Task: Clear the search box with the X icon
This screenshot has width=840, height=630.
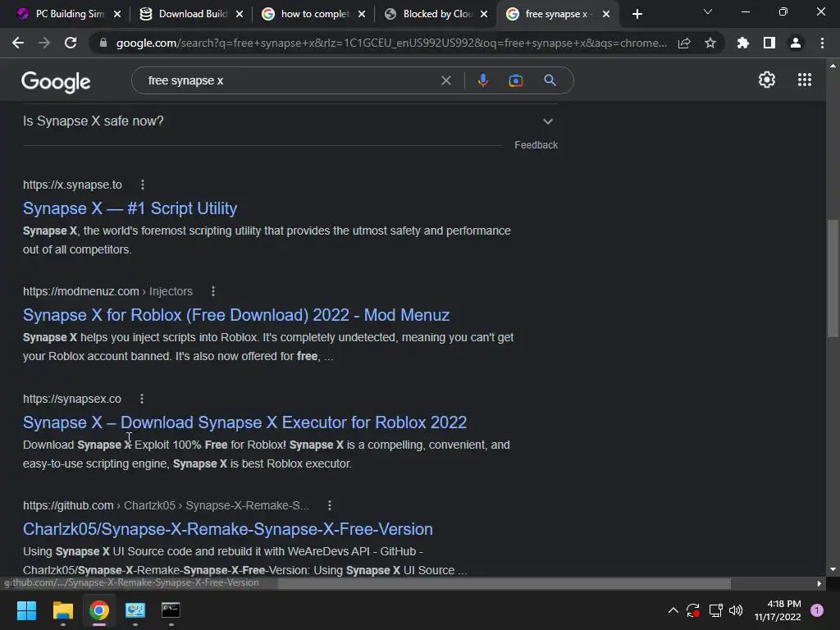Action: click(445, 80)
